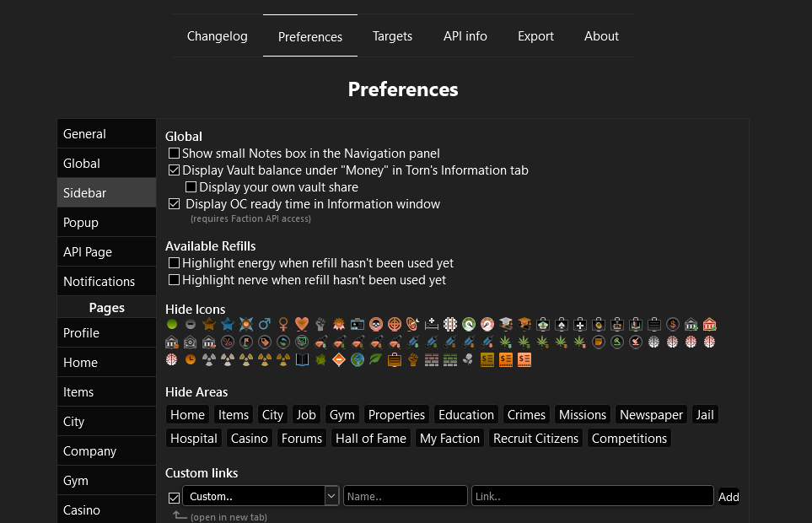Open the Targets tab
812x523 pixels.
point(392,35)
